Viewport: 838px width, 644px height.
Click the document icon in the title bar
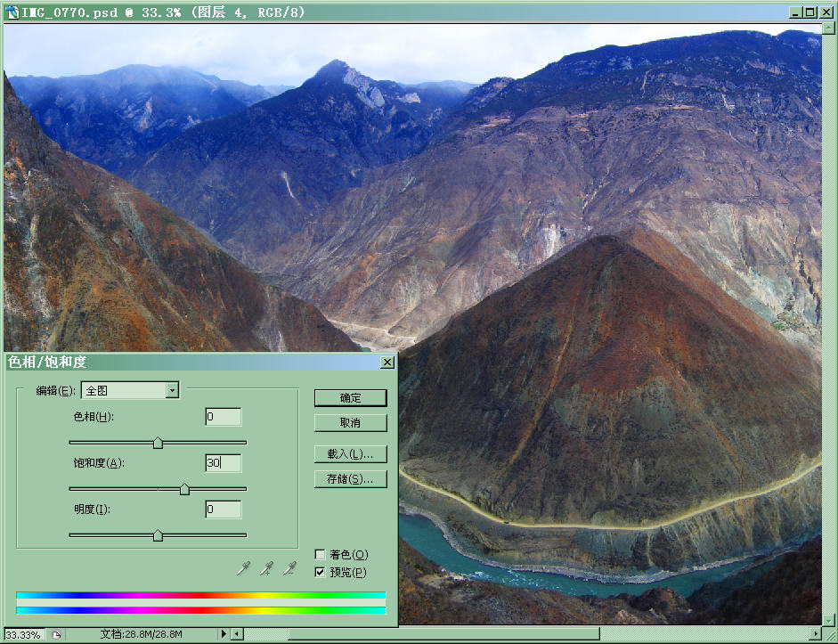coord(12,12)
